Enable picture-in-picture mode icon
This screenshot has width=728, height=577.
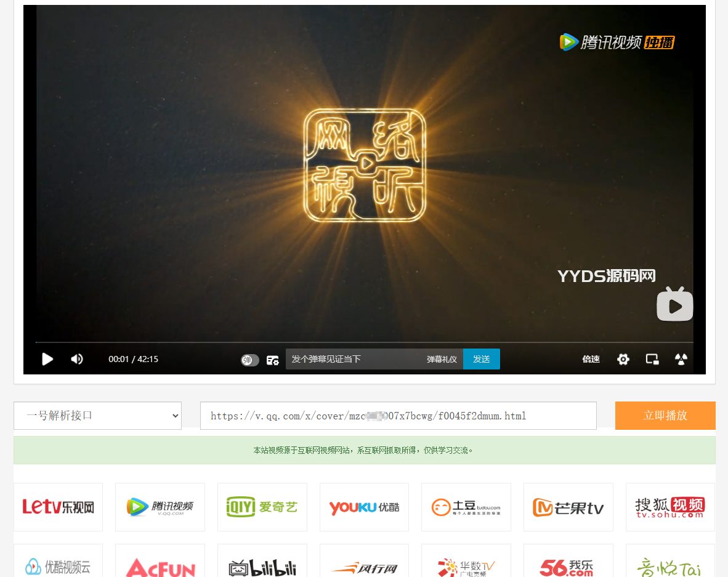tap(652, 359)
